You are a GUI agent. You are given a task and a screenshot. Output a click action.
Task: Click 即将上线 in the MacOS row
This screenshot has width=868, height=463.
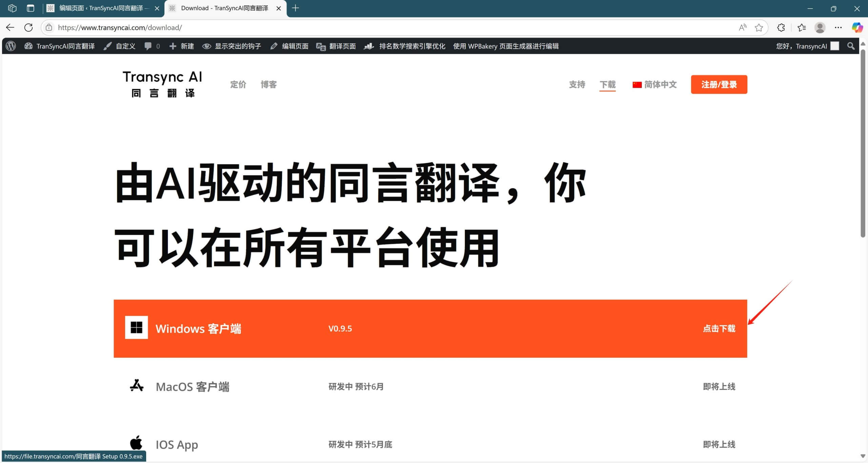click(719, 386)
